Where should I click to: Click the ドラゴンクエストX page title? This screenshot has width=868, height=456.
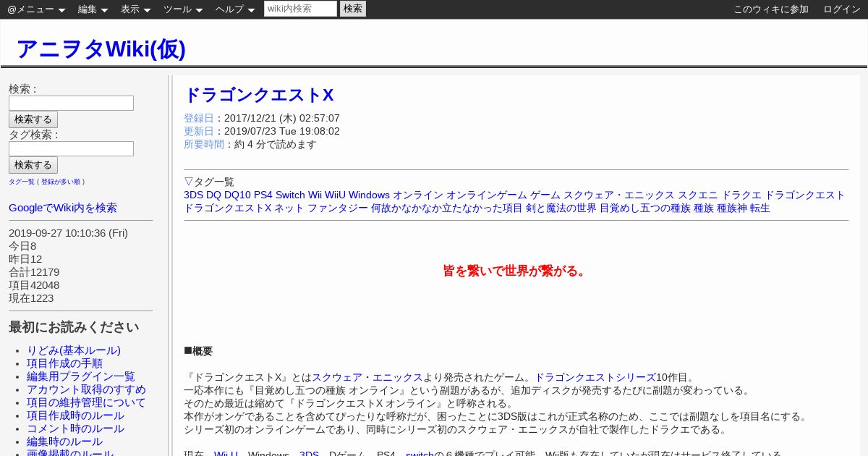(x=258, y=96)
